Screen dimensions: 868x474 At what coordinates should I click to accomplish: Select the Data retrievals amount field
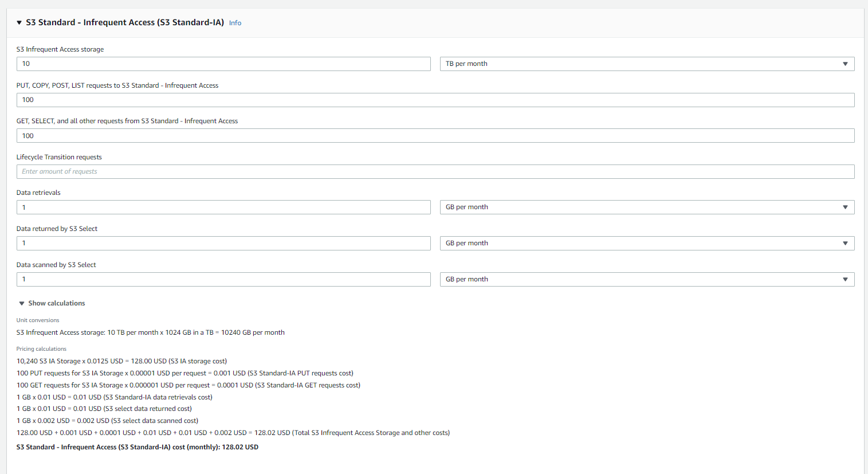(x=223, y=207)
